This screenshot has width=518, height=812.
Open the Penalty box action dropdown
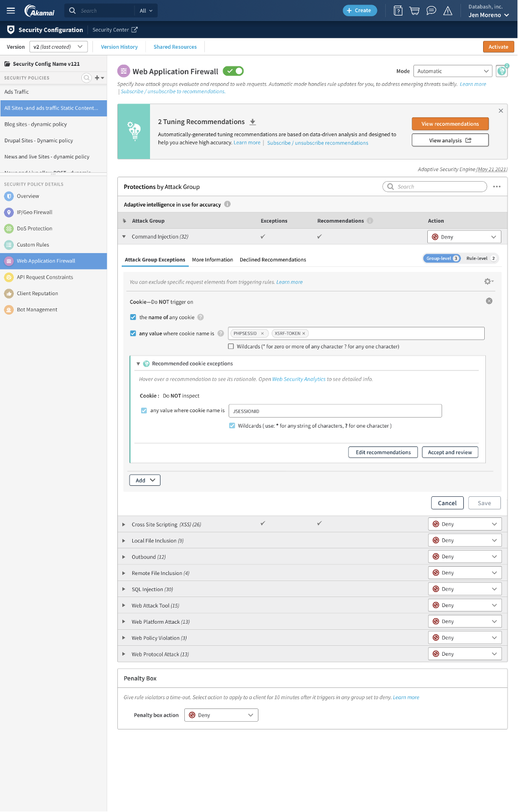pyautogui.click(x=221, y=715)
